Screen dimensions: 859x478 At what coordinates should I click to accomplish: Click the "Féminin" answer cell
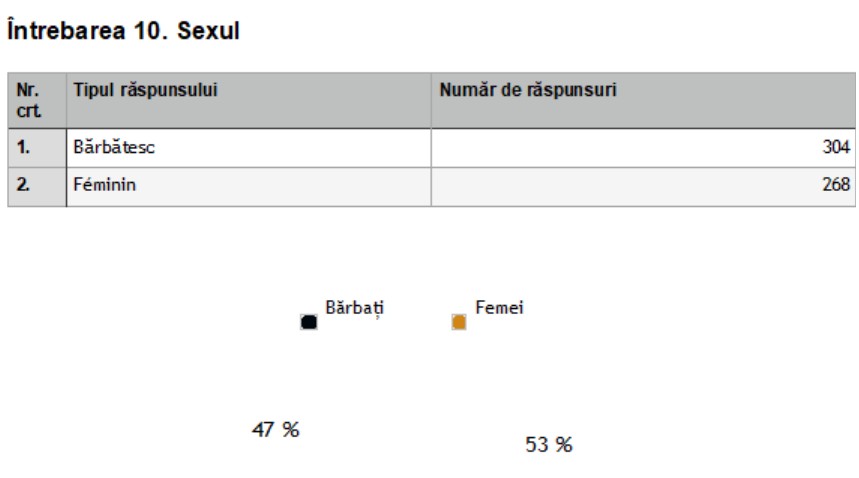(105, 184)
